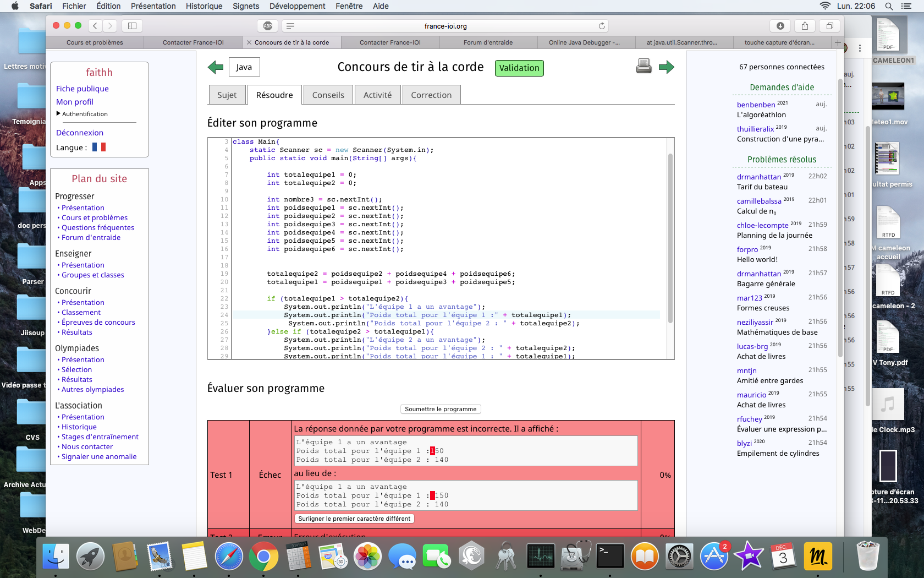This screenshot has height=578, width=924.
Task: Launch Google Chrome from the Dock
Action: [x=263, y=557]
